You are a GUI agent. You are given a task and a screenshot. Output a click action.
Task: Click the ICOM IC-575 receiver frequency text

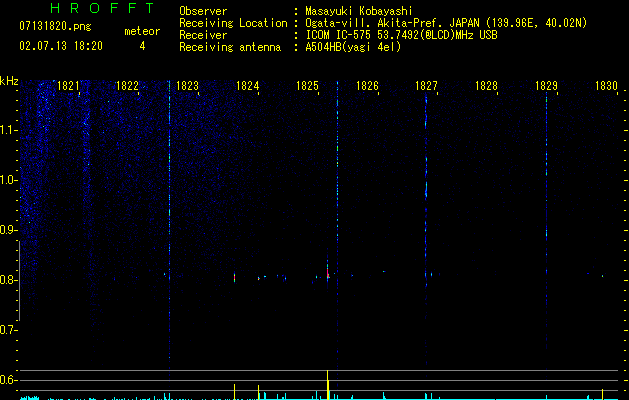pyautogui.click(x=401, y=35)
